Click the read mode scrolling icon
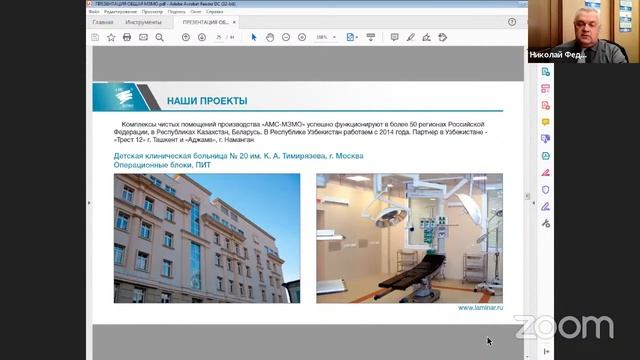The width and height of the screenshot is (640, 360). pos(371,37)
